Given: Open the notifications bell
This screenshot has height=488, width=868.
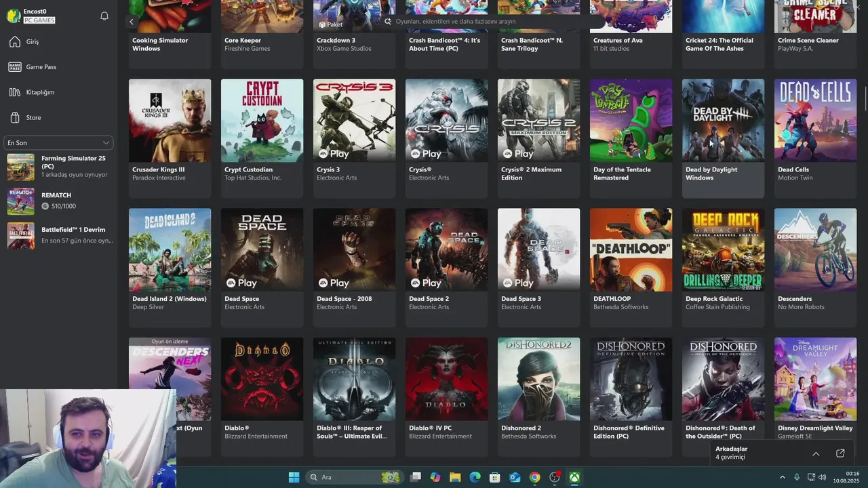Looking at the screenshot, I should tap(104, 16).
